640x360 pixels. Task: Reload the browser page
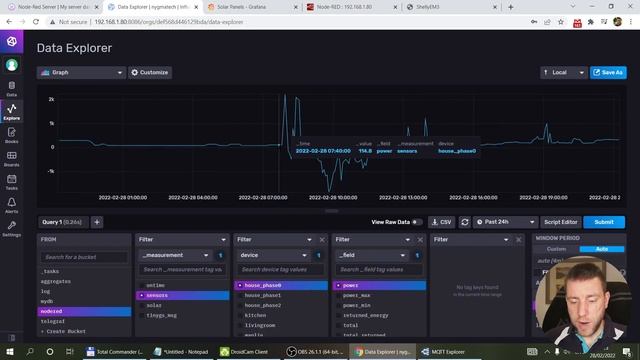(x=36, y=22)
